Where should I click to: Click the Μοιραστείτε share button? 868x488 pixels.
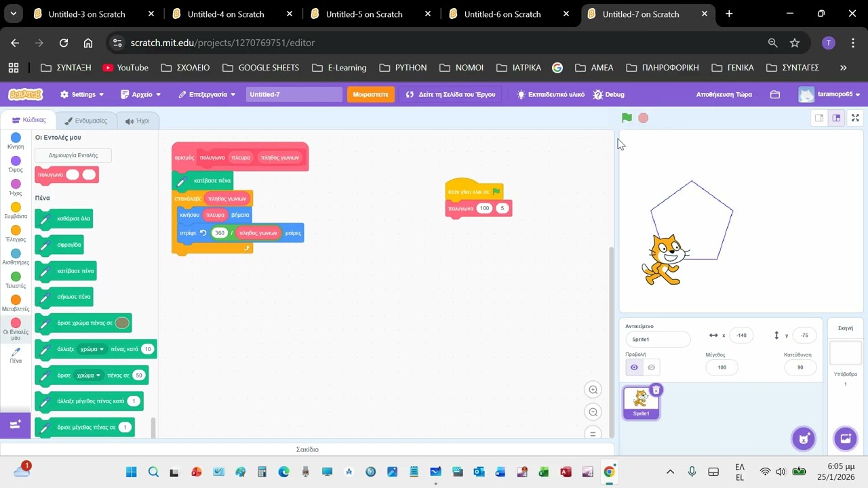click(x=371, y=94)
